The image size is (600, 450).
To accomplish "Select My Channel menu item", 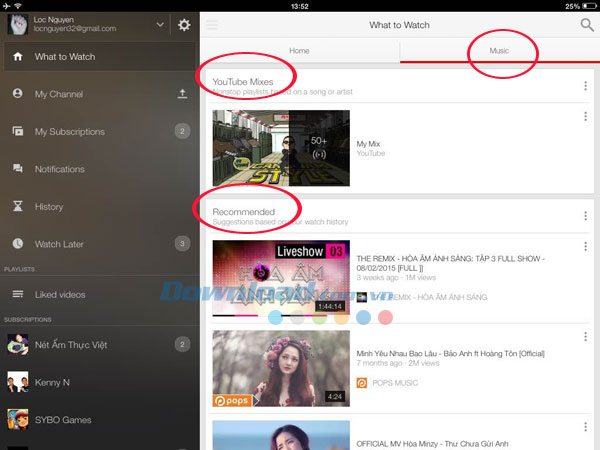I will point(99,94).
